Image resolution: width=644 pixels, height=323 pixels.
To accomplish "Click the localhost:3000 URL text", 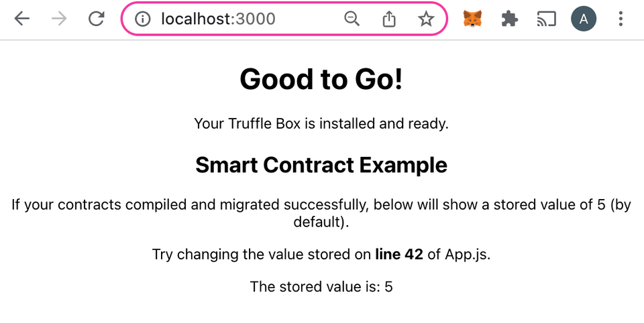I will [x=218, y=19].
